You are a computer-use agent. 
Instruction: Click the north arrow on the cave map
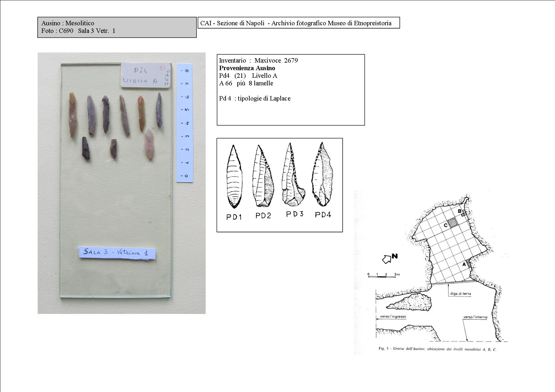(x=387, y=259)
